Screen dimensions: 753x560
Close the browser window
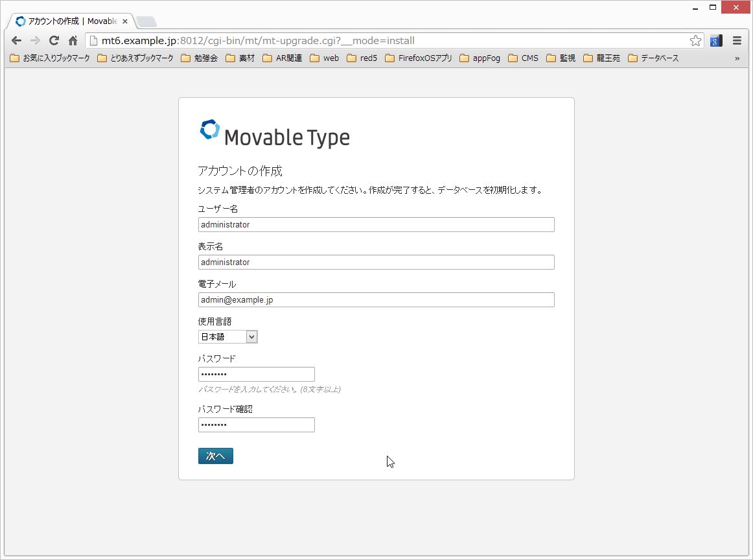(x=736, y=7)
